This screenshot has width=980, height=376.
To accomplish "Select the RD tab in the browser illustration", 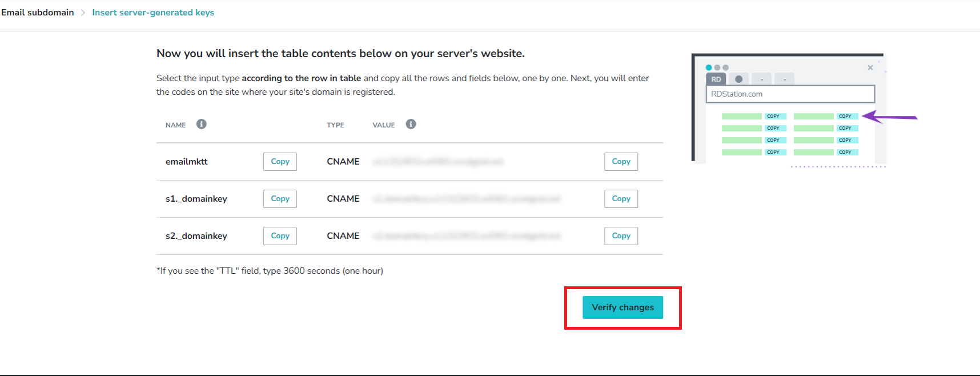I will click(716, 79).
